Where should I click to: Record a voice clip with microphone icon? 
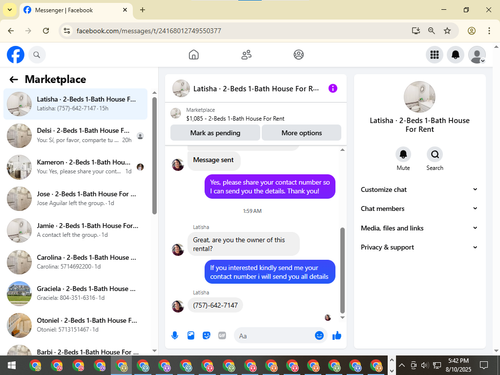pos(175,335)
